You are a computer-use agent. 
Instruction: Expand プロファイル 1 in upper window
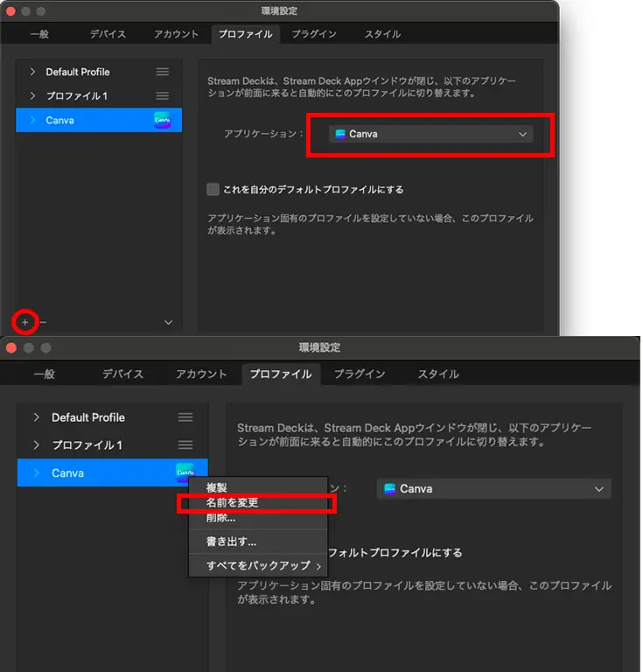[x=32, y=95]
